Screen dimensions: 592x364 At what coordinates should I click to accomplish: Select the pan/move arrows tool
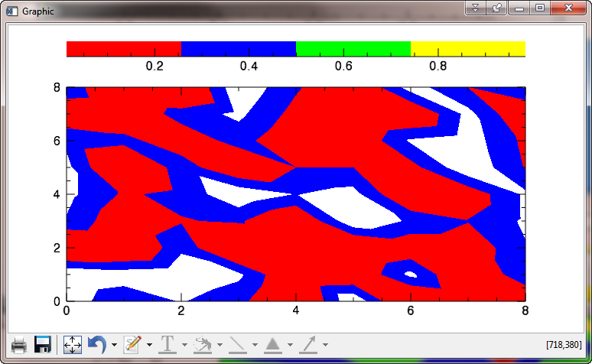(x=72, y=345)
